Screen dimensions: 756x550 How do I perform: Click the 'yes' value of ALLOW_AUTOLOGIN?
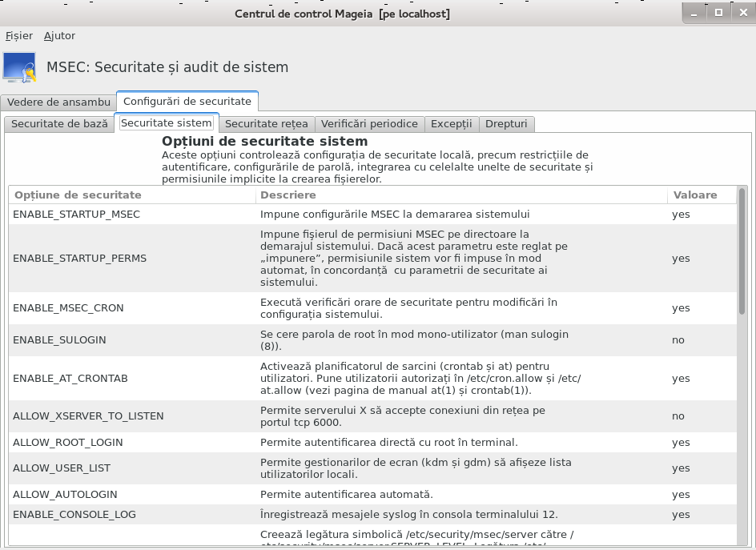click(x=681, y=495)
